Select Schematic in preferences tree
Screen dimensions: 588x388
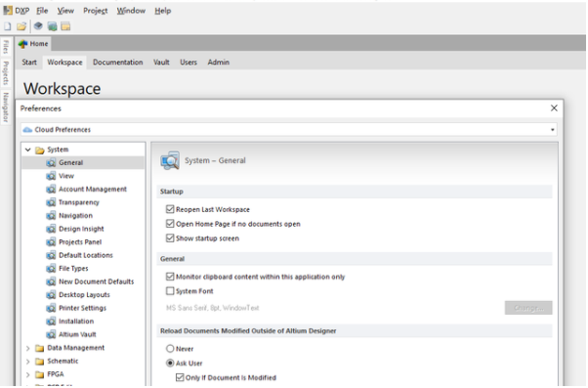coord(63,362)
